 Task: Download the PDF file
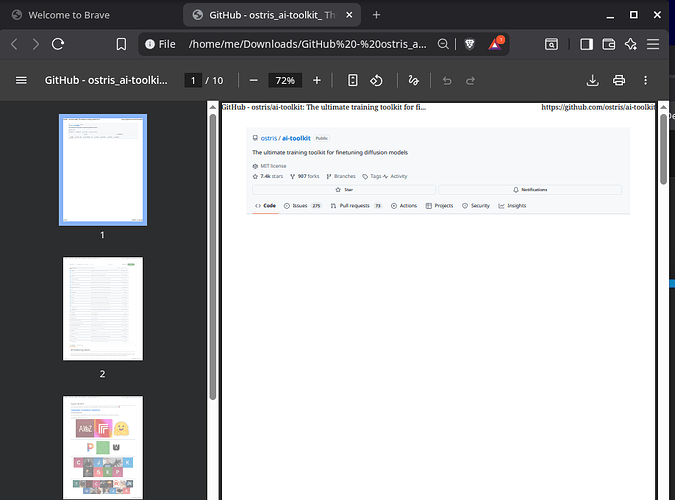(593, 81)
